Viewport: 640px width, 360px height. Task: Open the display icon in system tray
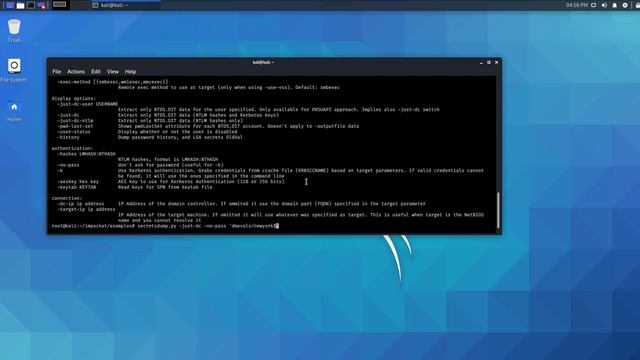[x=594, y=5]
